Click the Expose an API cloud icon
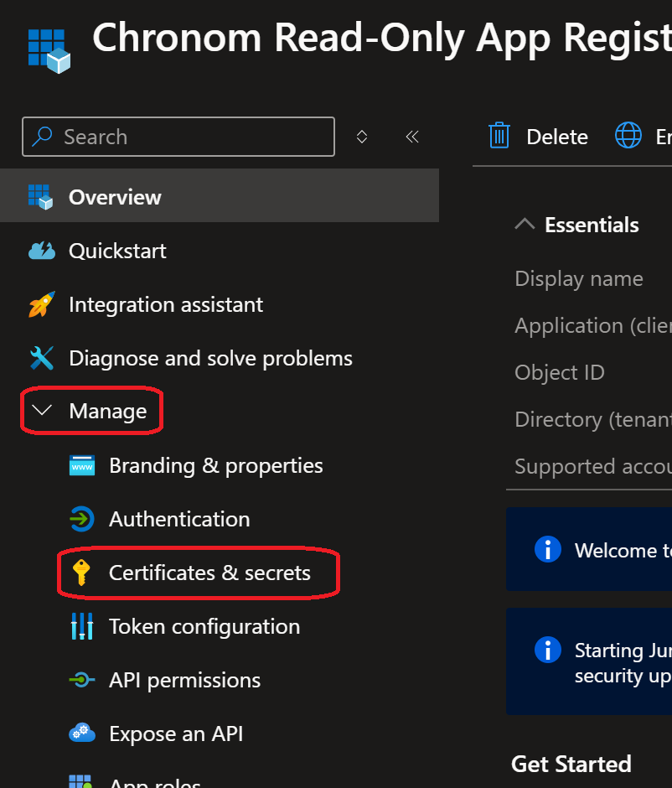 82,734
